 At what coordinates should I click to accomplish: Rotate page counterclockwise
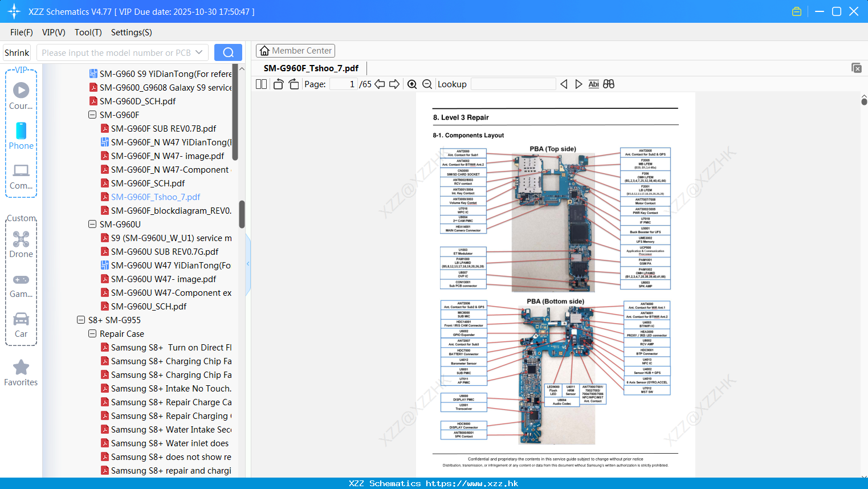pyautogui.click(x=278, y=84)
